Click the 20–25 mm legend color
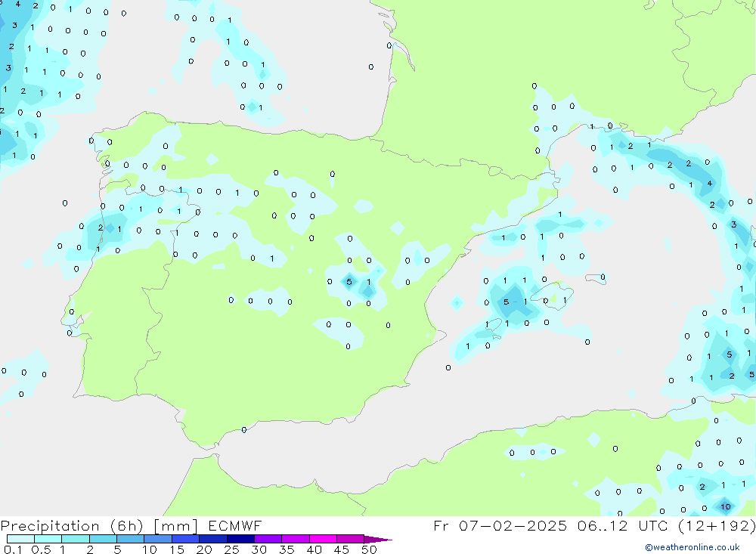The width and height of the screenshot is (756, 554). tap(213, 539)
